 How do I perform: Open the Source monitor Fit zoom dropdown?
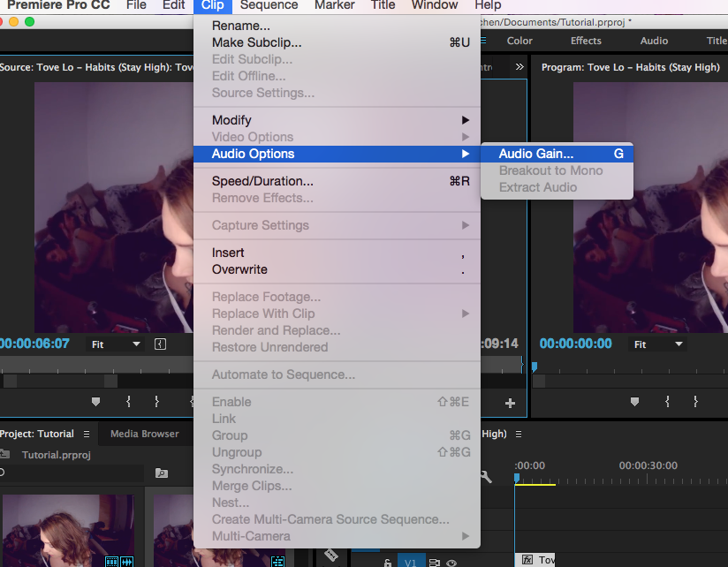pyautogui.click(x=116, y=344)
